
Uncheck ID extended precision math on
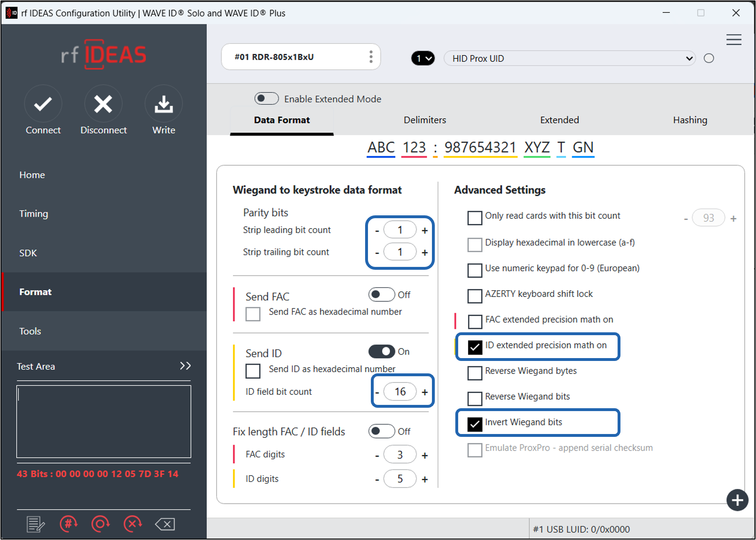[475, 347]
